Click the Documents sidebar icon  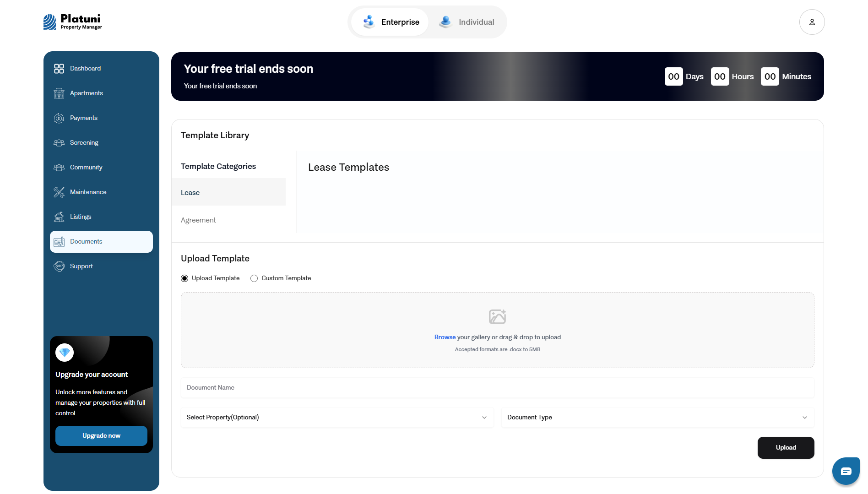click(x=59, y=242)
